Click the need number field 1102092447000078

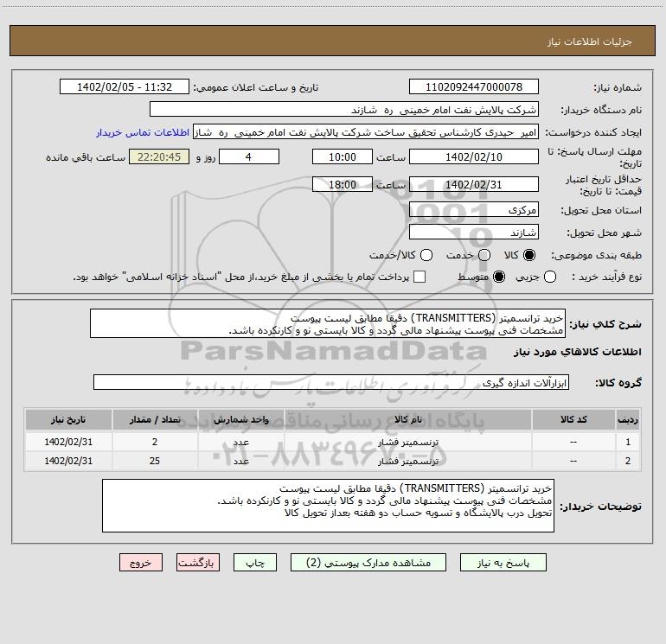(x=474, y=87)
